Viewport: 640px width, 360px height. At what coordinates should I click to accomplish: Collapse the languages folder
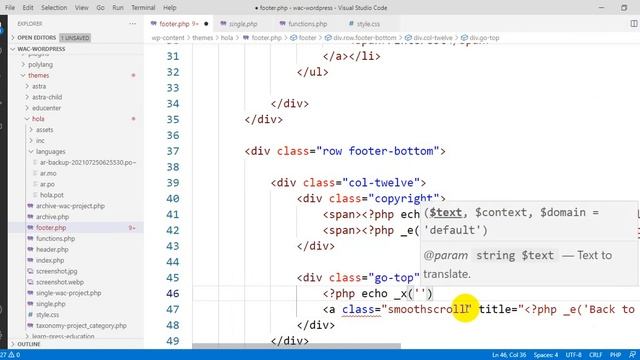[50, 151]
